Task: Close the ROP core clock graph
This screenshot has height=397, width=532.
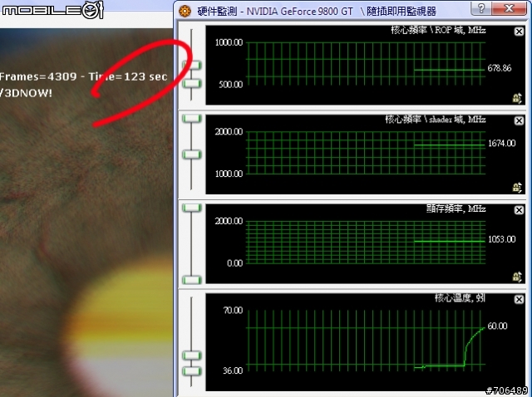Action: tap(519, 32)
